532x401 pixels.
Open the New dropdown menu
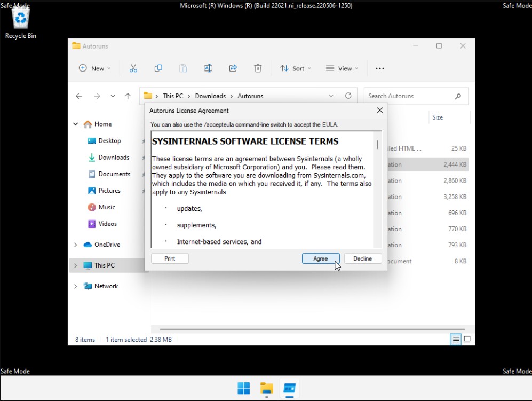[95, 68]
